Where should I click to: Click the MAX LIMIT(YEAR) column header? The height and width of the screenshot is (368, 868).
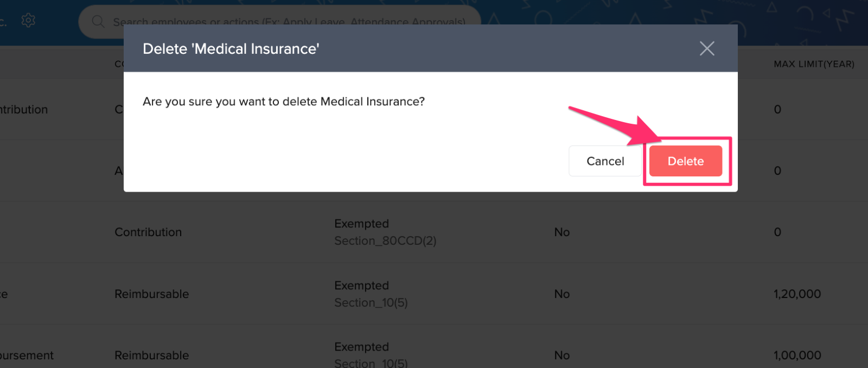(x=813, y=64)
